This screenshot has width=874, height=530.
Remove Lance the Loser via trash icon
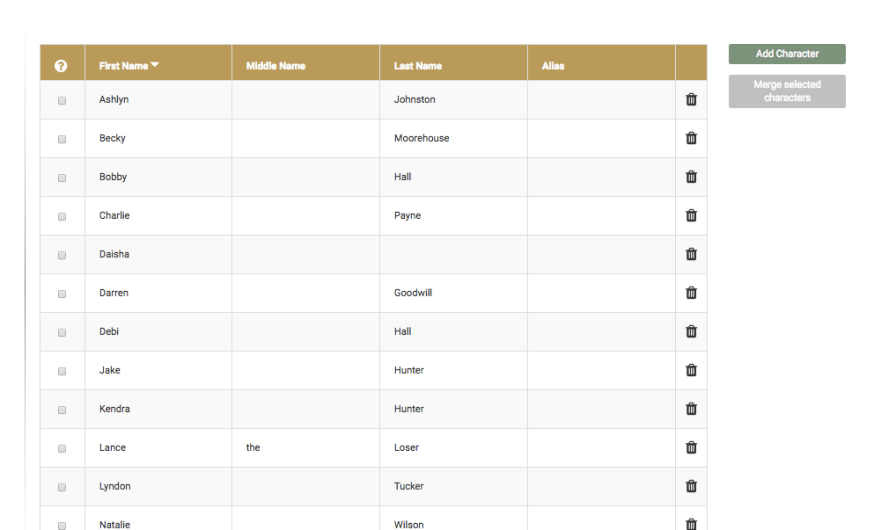(x=691, y=447)
